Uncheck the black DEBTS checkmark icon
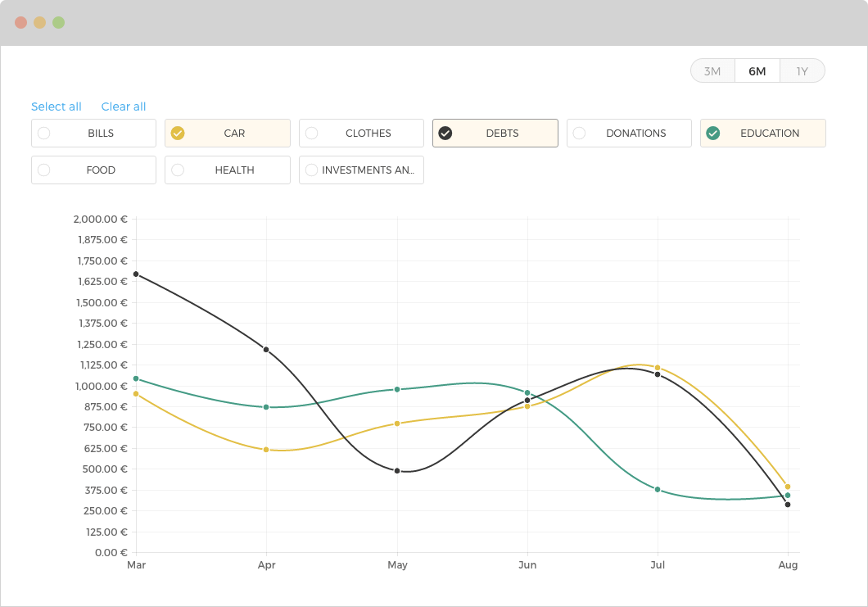Viewport: 868px width, 607px height. coord(445,133)
